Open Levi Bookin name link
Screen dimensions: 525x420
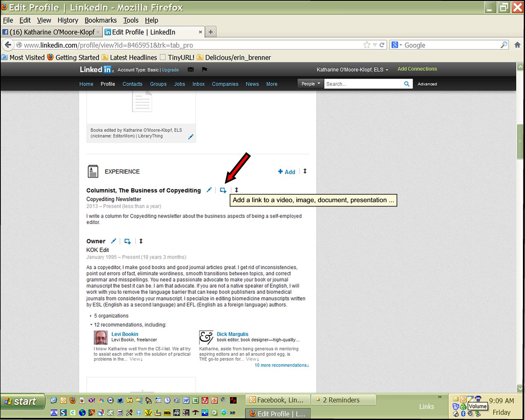(125, 334)
